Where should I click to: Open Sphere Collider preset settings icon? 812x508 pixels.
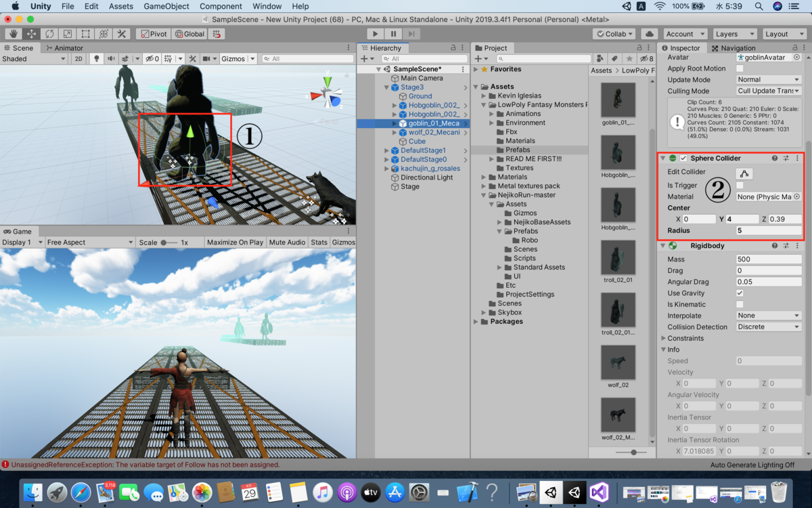click(x=786, y=158)
